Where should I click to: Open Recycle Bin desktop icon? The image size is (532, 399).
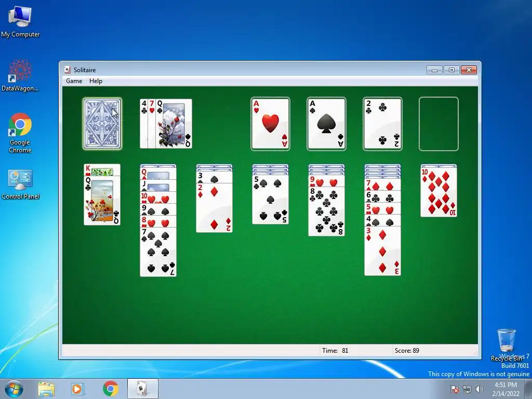tap(506, 345)
